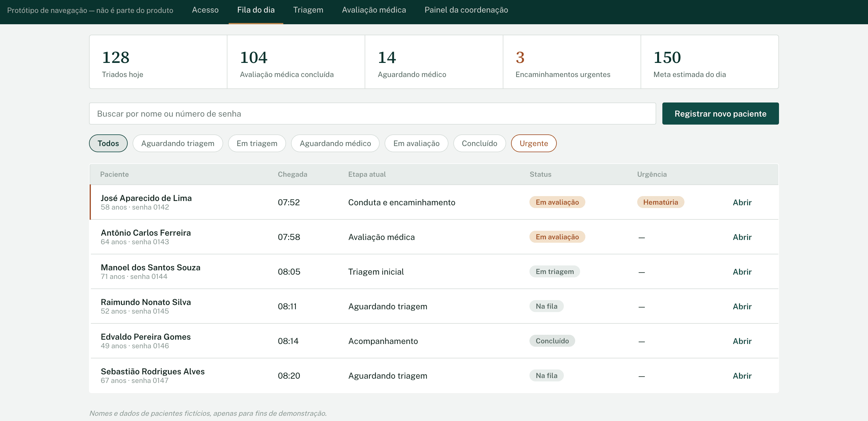Viewport: 868px width, 421px height.
Task: Click the 150 Meta estimada card
Action: click(x=710, y=62)
